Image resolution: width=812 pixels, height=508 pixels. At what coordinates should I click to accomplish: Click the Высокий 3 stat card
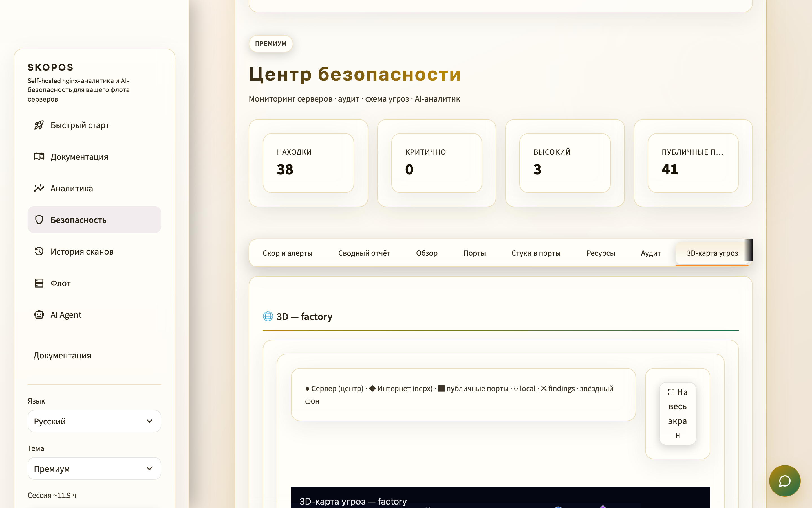[565, 163]
